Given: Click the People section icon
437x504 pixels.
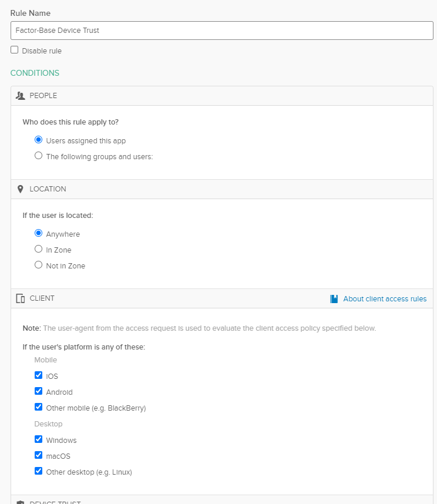Looking at the screenshot, I should (x=21, y=96).
